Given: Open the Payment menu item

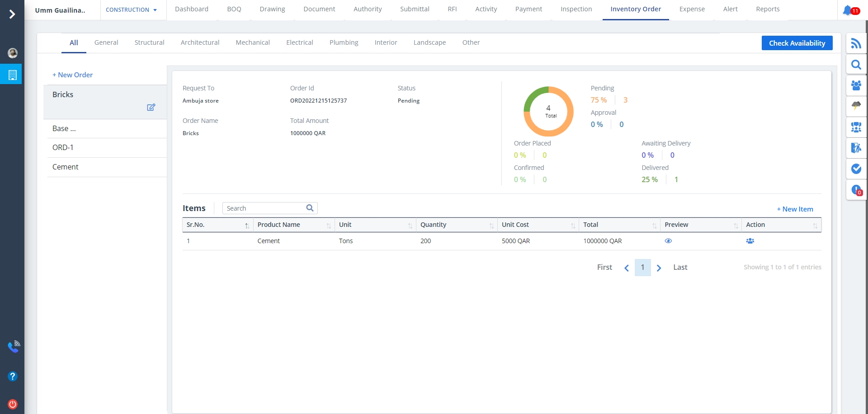Looking at the screenshot, I should click(528, 9).
